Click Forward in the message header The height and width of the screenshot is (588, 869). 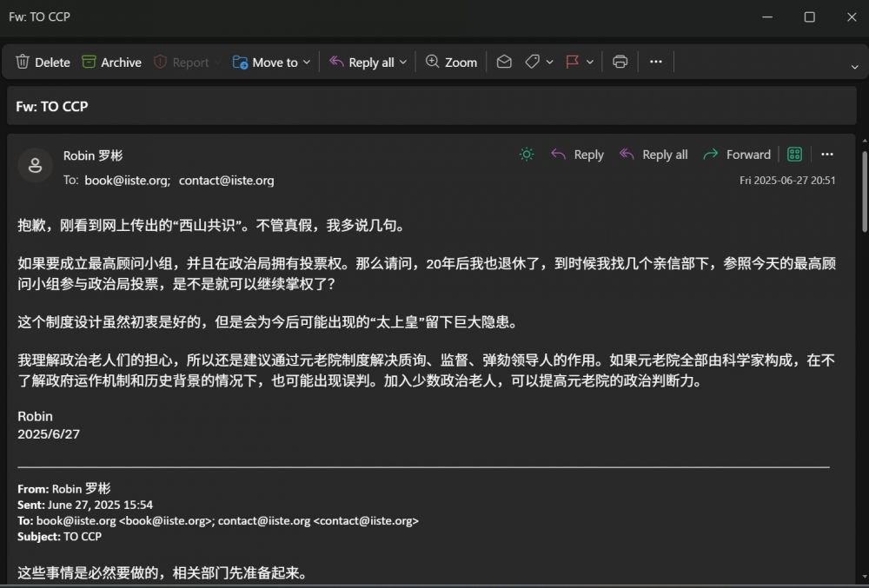[x=737, y=155]
